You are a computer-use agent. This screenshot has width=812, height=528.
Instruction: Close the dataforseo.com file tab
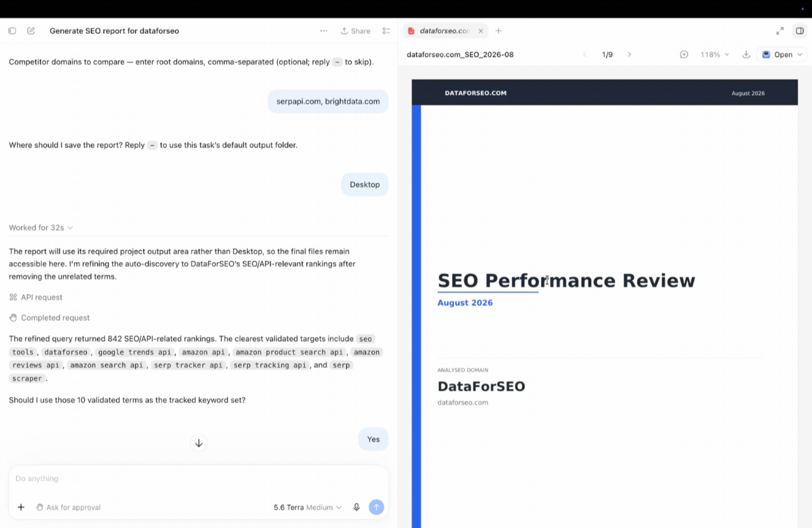pos(481,31)
